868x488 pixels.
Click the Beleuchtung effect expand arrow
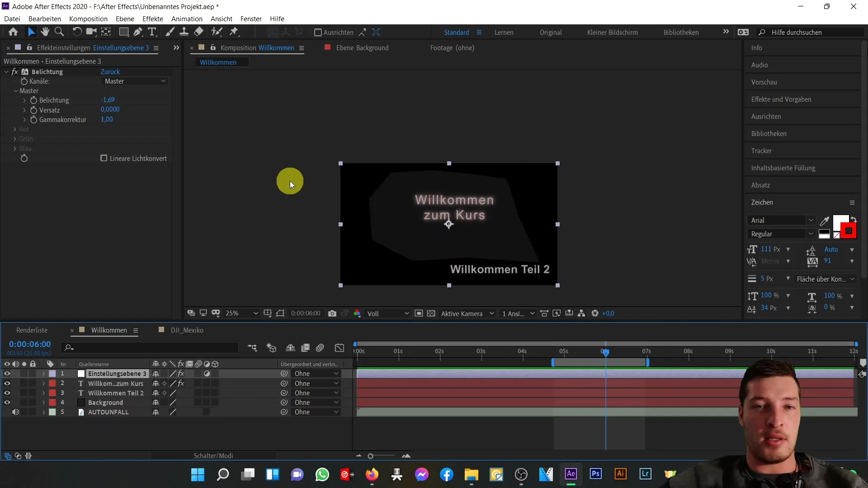pyautogui.click(x=6, y=71)
